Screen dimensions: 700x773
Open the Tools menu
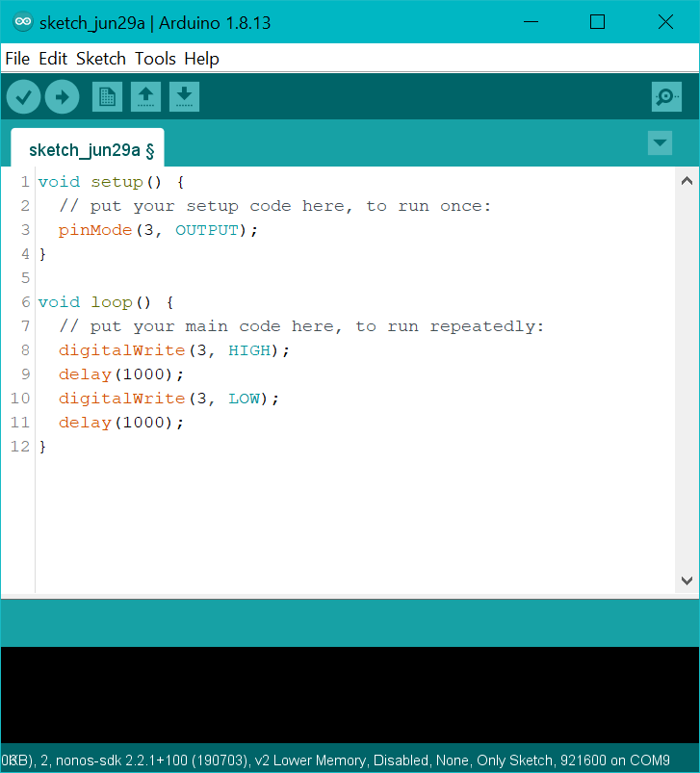pos(155,59)
